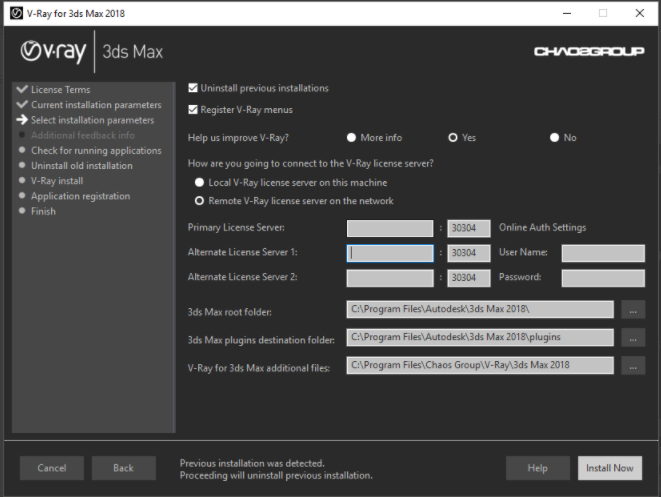Click the Cancel button

point(52,468)
